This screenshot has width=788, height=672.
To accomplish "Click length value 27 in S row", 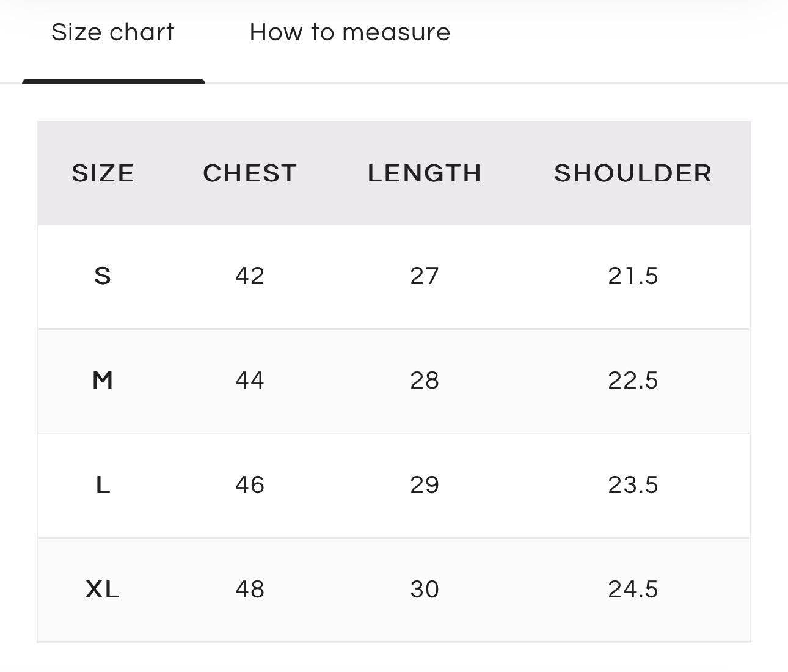I will point(425,276).
